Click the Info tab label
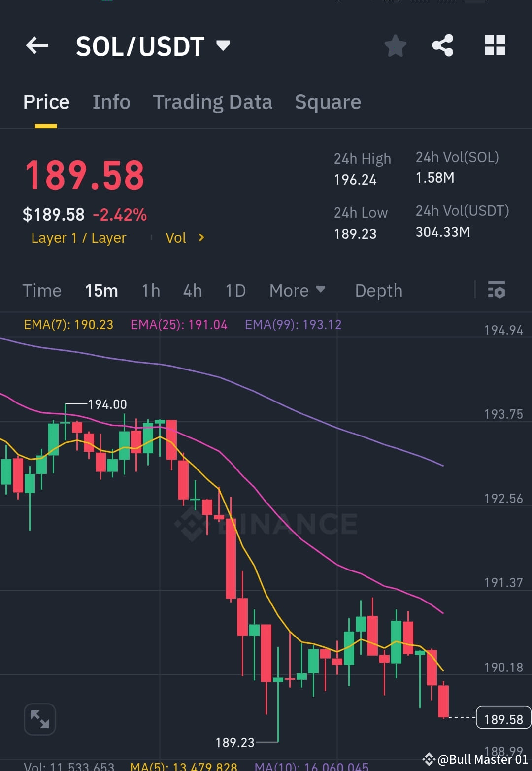This screenshot has width=532, height=771. (111, 101)
